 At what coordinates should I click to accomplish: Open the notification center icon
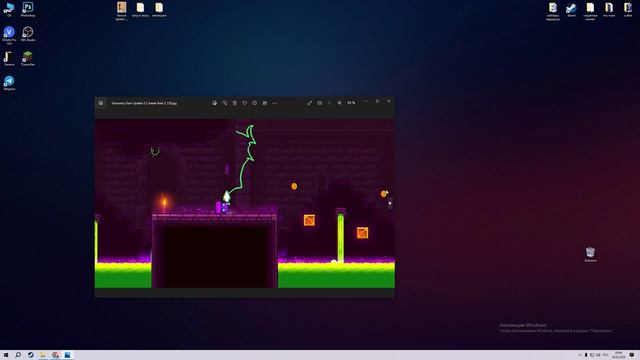point(632,355)
